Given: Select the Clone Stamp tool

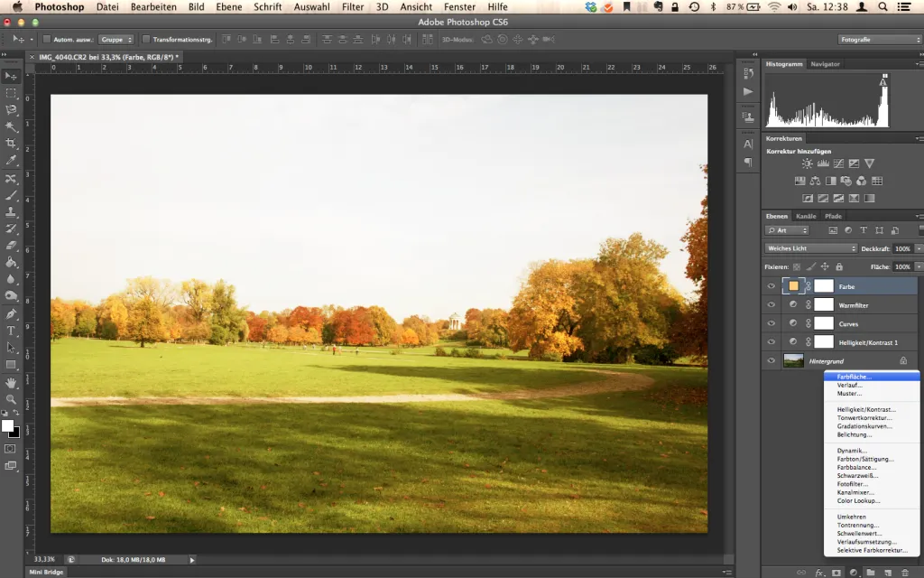Looking at the screenshot, I should pos(11,211).
